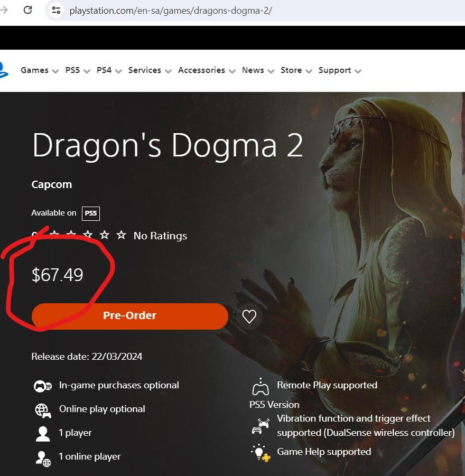
Task: Click the browser forward arrow
Action: (4, 10)
